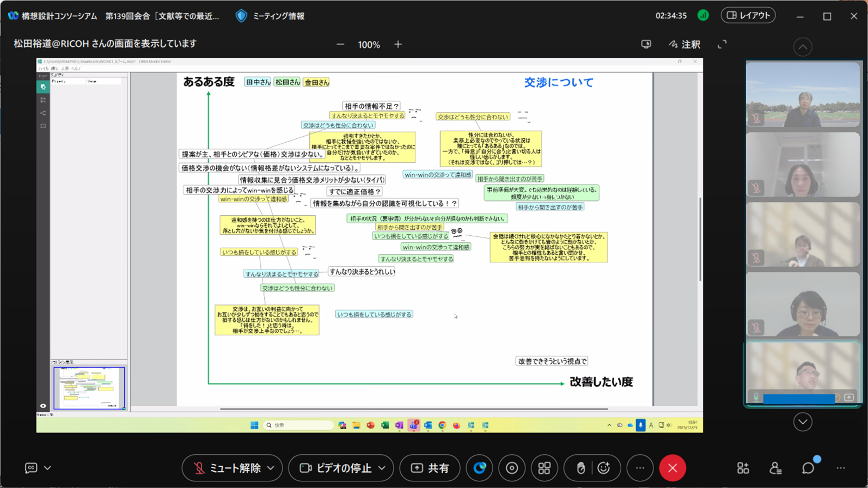Click the red end meeting button
This screenshot has height=488, width=868.
point(673,468)
